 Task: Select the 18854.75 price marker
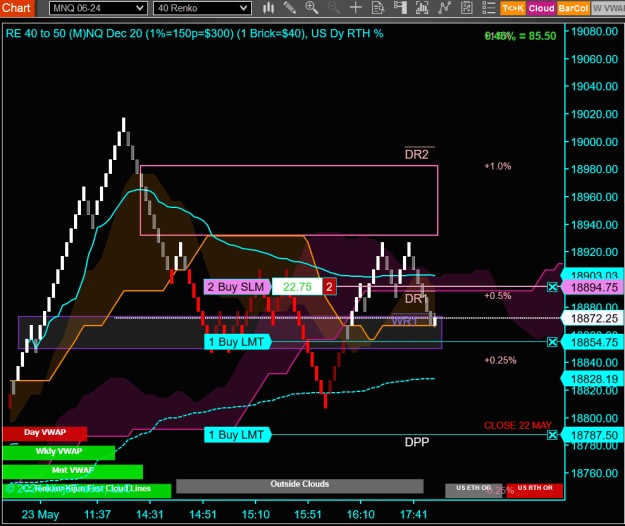592,342
